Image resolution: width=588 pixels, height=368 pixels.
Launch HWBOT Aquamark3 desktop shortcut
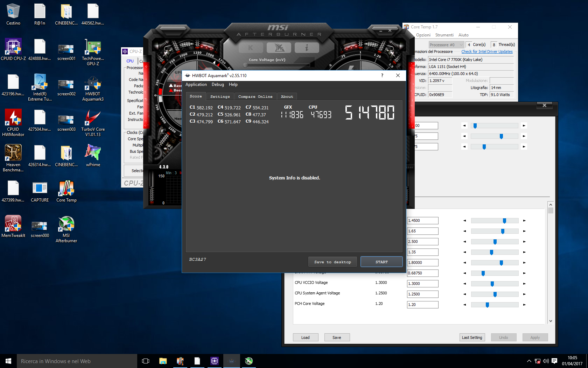coord(93,87)
